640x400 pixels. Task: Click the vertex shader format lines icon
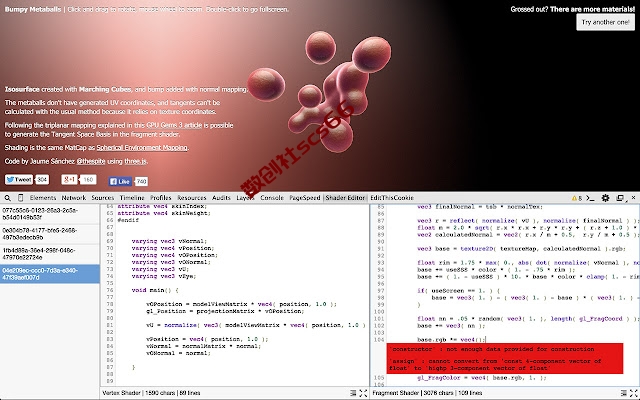pos(353,393)
